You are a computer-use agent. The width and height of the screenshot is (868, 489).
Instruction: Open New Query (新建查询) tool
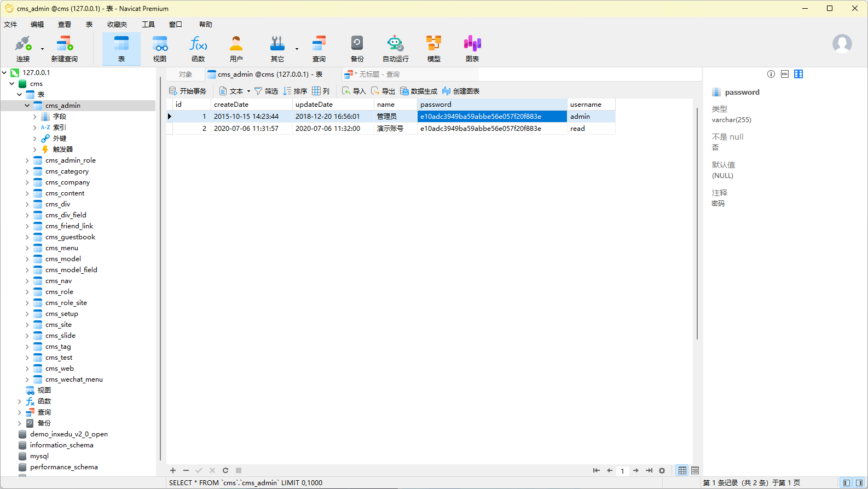coord(64,49)
